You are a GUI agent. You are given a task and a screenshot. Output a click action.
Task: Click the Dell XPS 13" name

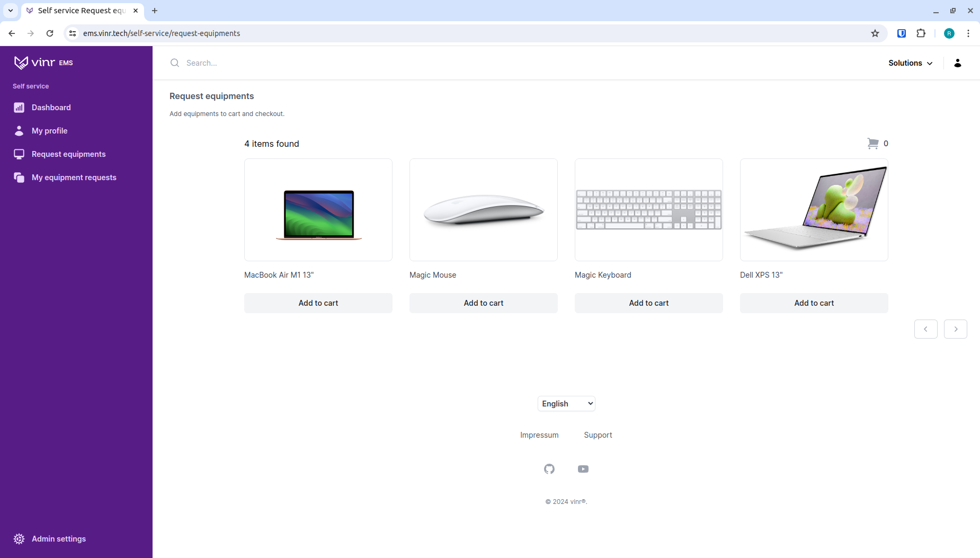(x=761, y=275)
